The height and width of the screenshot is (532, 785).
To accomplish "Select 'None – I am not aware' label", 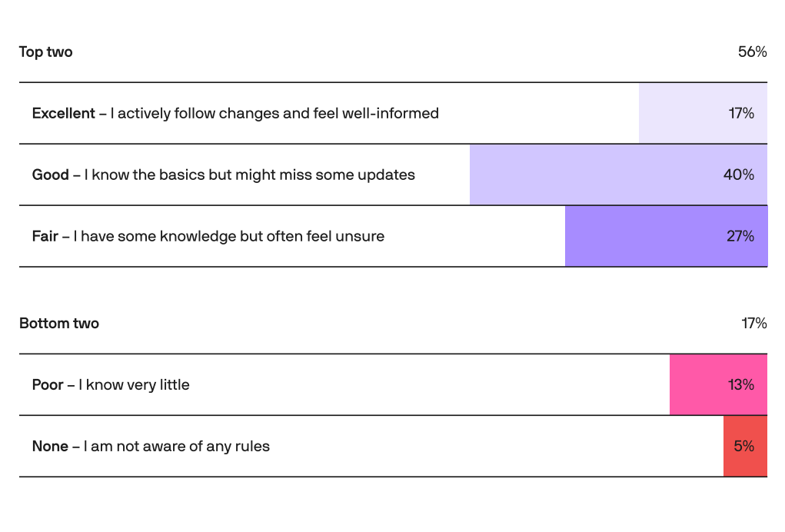I will 151,447.
